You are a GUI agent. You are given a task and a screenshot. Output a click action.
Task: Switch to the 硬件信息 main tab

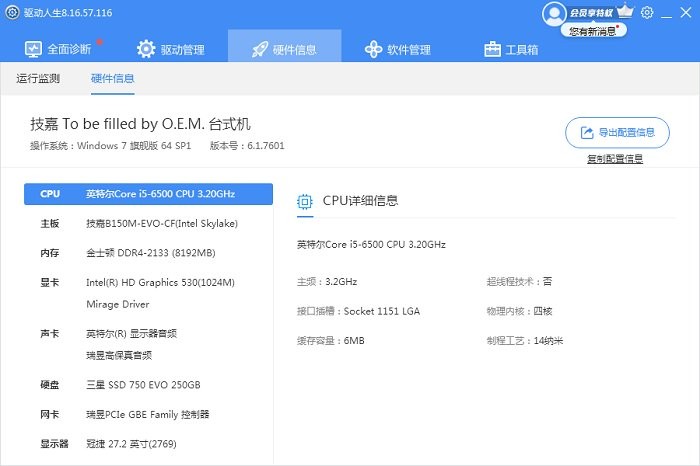tap(284, 49)
